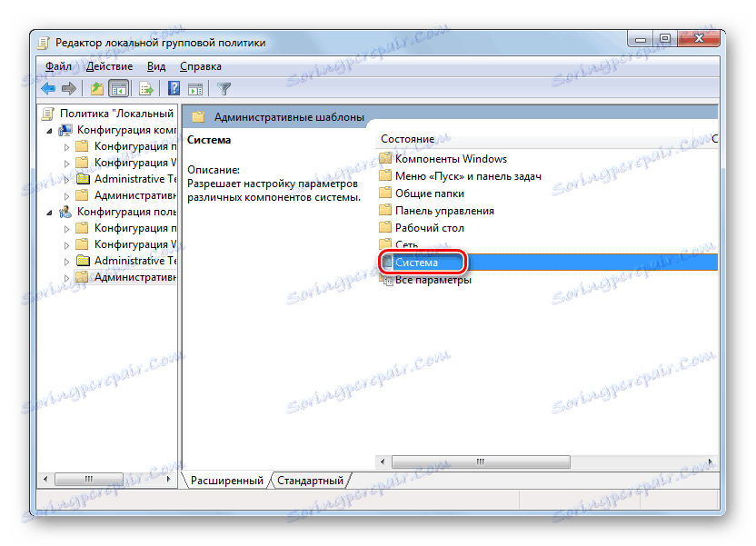Go up one level with folder-up icon

tap(97, 89)
